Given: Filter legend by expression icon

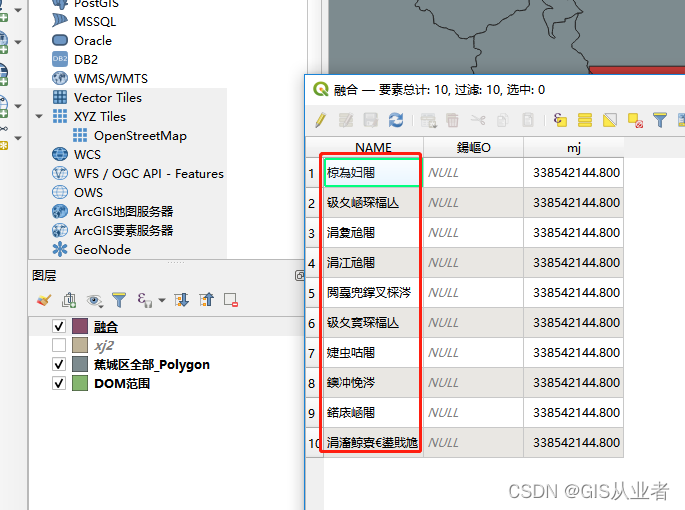Looking at the screenshot, I should click(144, 300).
